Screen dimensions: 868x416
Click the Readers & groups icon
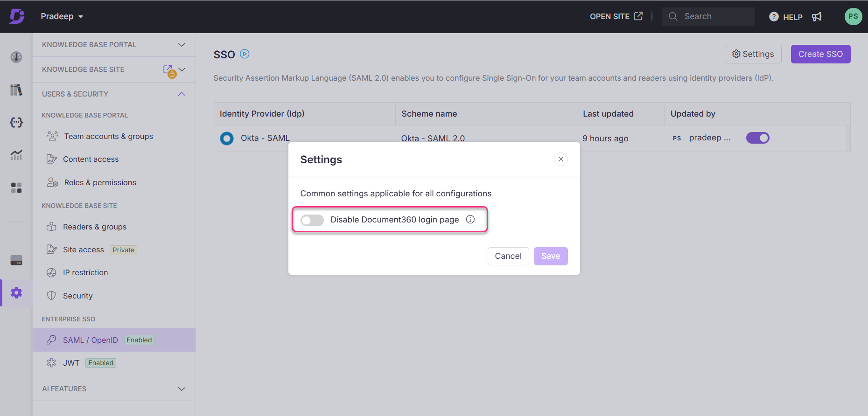coord(51,227)
